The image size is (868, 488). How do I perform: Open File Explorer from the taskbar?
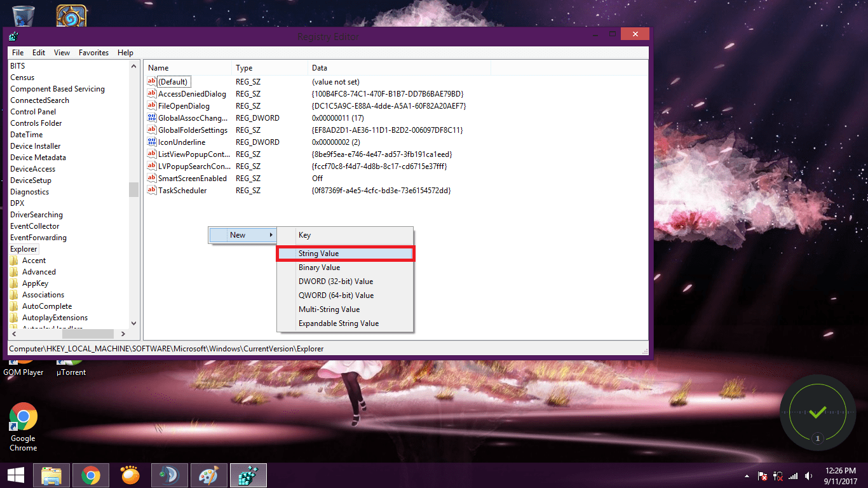coord(51,475)
